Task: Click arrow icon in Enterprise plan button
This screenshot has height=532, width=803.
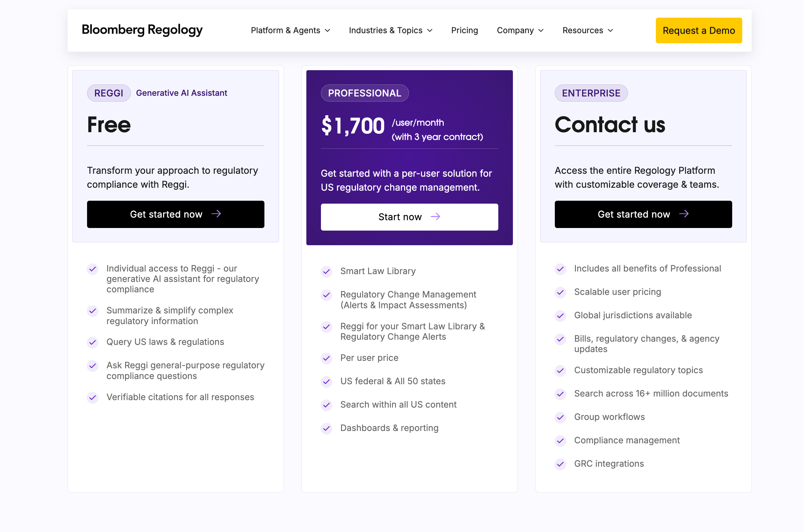Action: [683, 214]
